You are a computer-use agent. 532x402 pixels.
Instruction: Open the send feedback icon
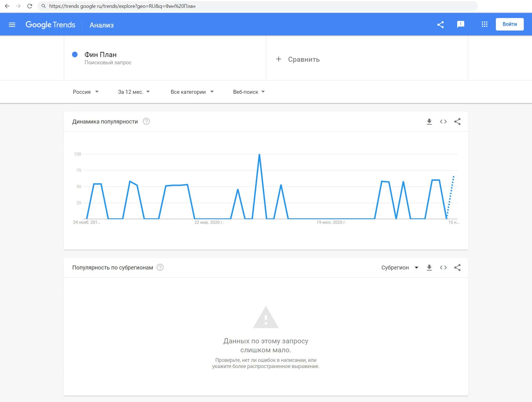pyautogui.click(x=460, y=25)
